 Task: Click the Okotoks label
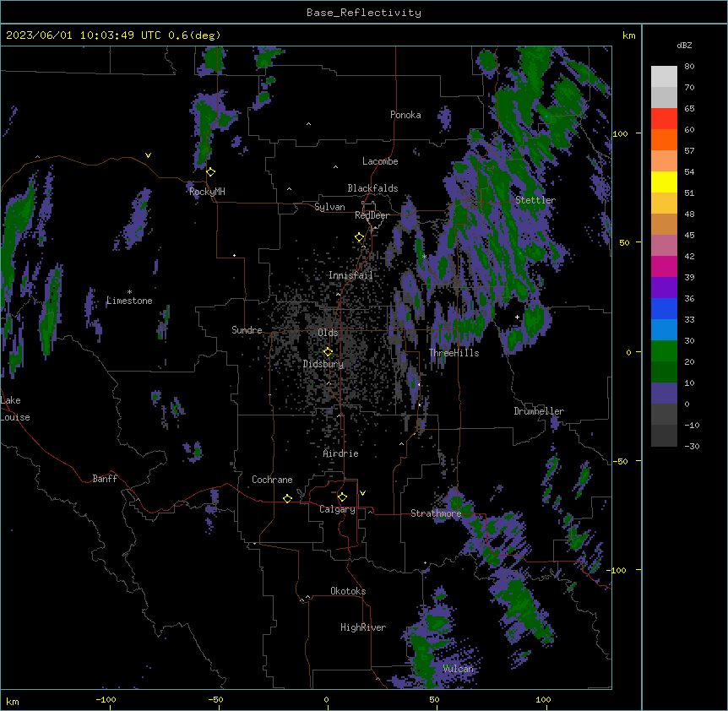[348, 591]
